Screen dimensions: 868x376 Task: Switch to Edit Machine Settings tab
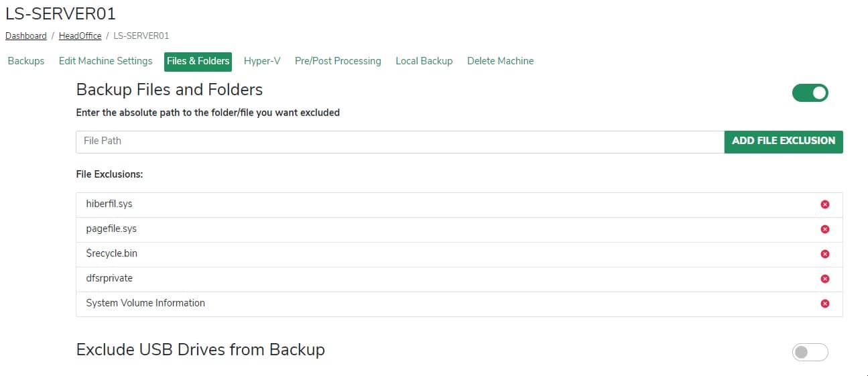click(106, 61)
